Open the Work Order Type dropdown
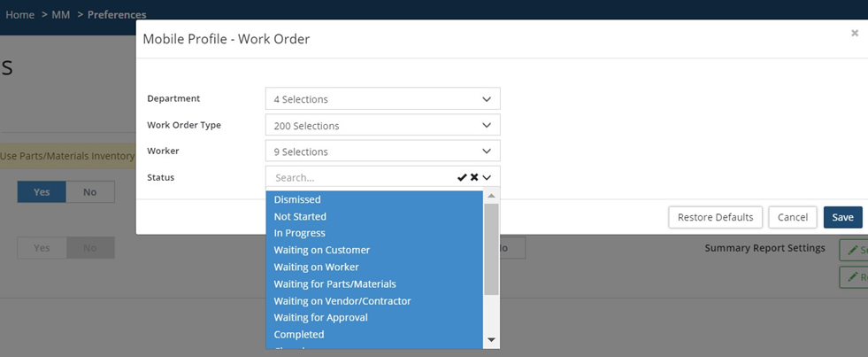 click(382, 125)
